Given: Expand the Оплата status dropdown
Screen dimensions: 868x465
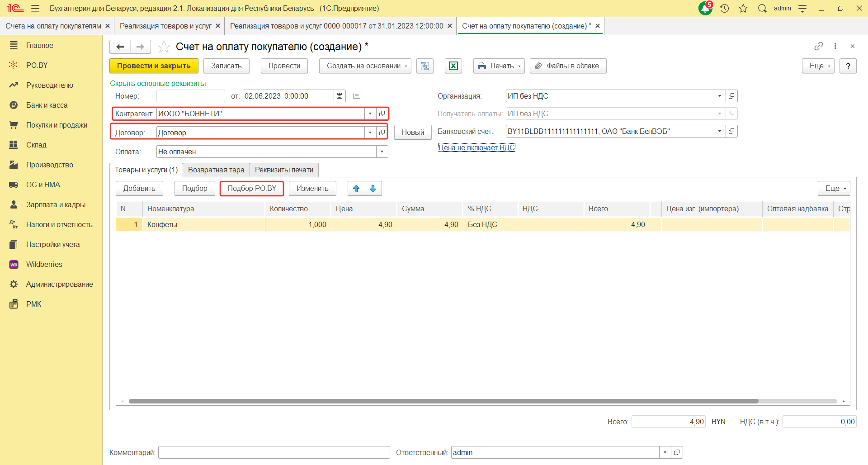Looking at the screenshot, I should tap(382, 152).
